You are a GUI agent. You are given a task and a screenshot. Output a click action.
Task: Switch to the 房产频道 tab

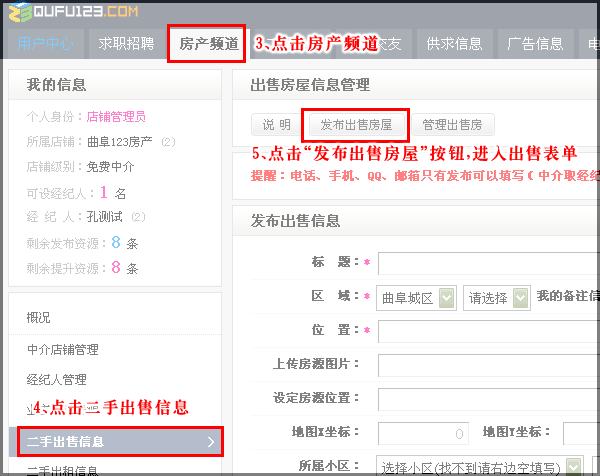tap(208, 44)
